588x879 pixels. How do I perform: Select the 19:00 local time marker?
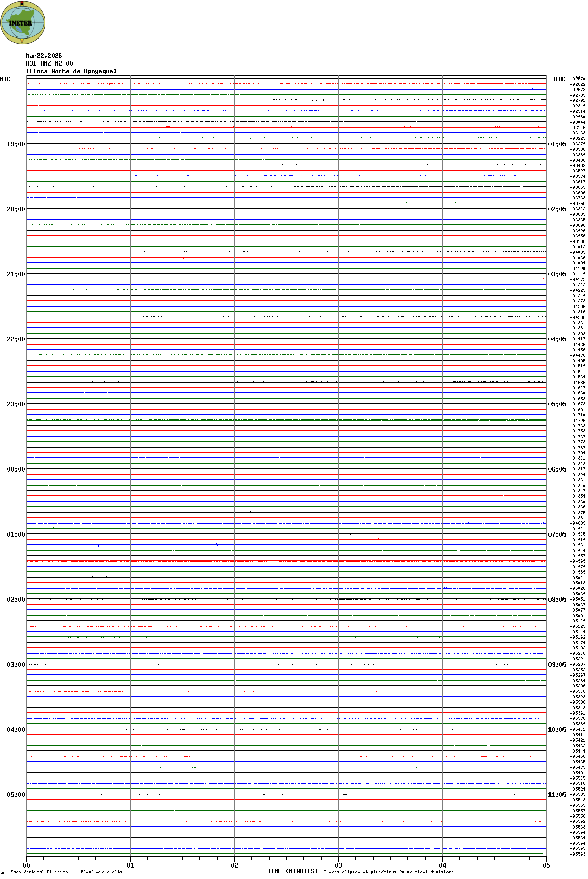tap(16, 144)
